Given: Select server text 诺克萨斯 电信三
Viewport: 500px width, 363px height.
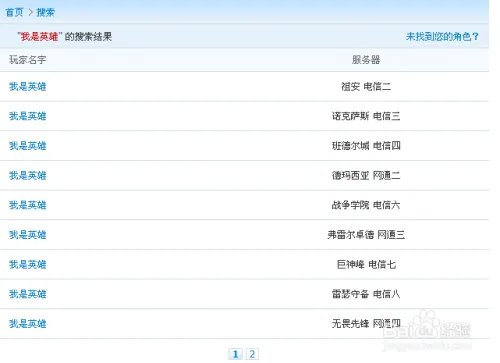Looking at the screenshot, I should coord(366,116).
